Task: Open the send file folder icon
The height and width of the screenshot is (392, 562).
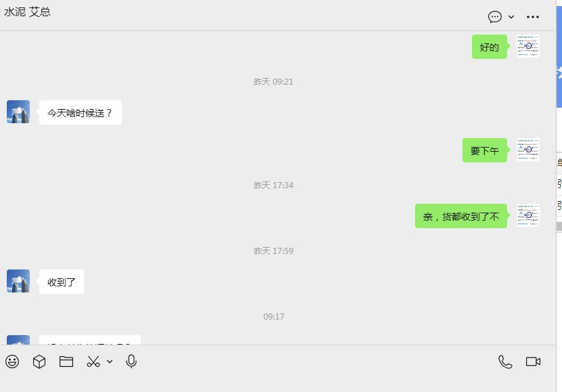Action: [66, 362]
